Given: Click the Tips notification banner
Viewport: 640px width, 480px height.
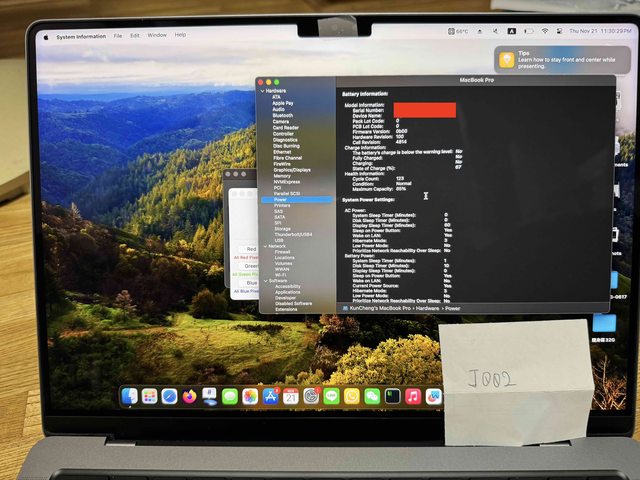Looking at the screenshot, I should 564,61.
